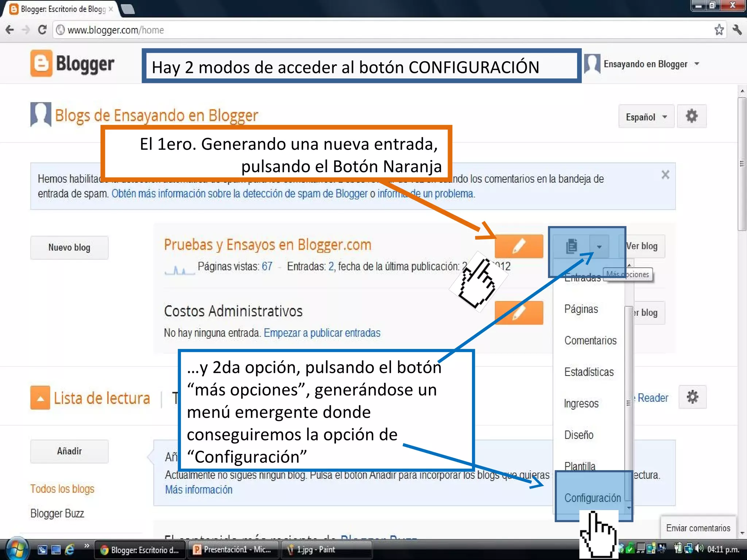Open the Costos Administrativos blog title

(233, 311)
